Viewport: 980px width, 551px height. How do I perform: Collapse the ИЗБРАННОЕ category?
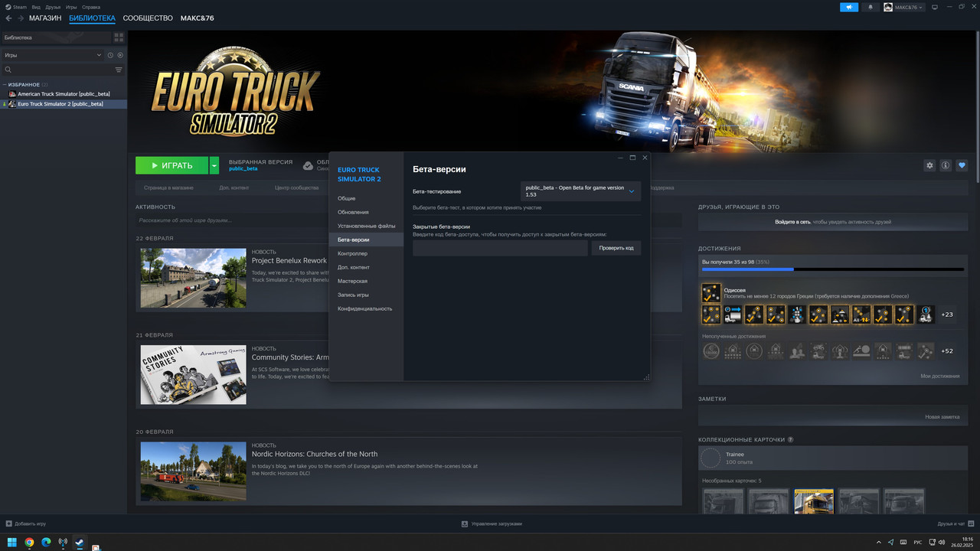pyautogui.click(x=5, y=84)
